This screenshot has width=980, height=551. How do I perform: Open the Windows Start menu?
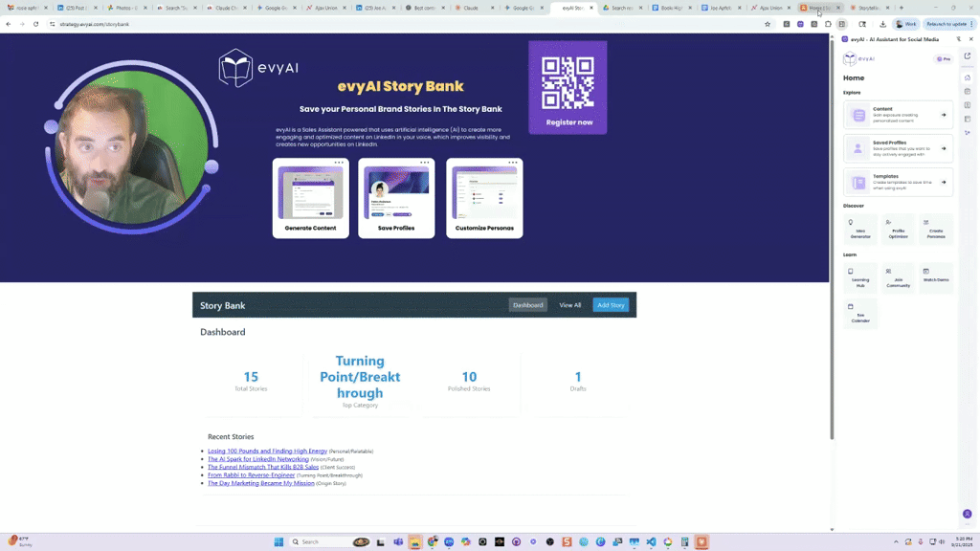278,542
